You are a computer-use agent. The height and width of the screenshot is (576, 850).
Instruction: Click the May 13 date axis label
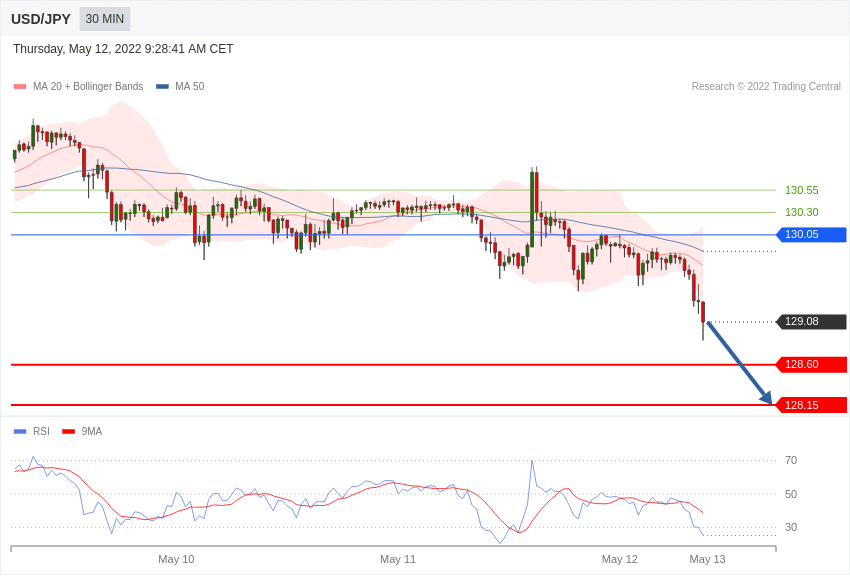click(x=707, y=559)
